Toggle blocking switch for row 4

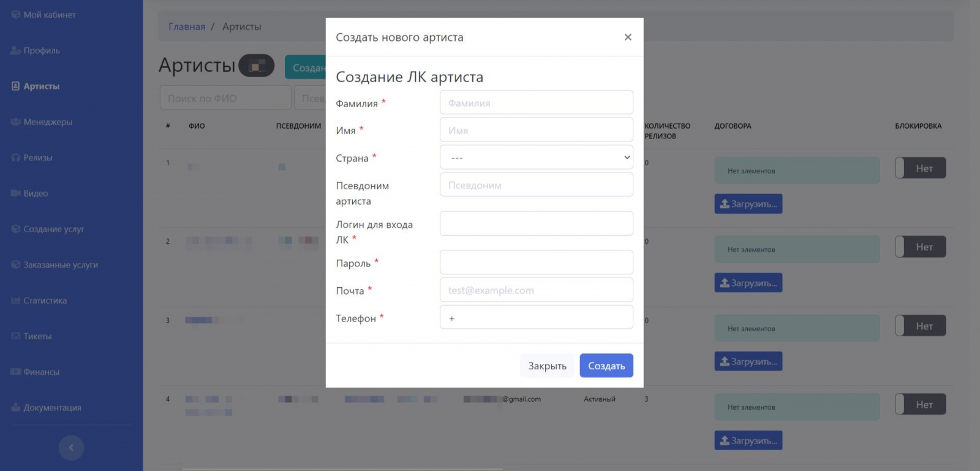[921, 404]
